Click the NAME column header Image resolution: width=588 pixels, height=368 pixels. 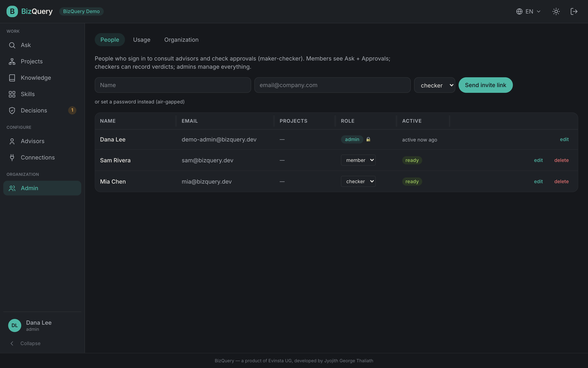108,121
